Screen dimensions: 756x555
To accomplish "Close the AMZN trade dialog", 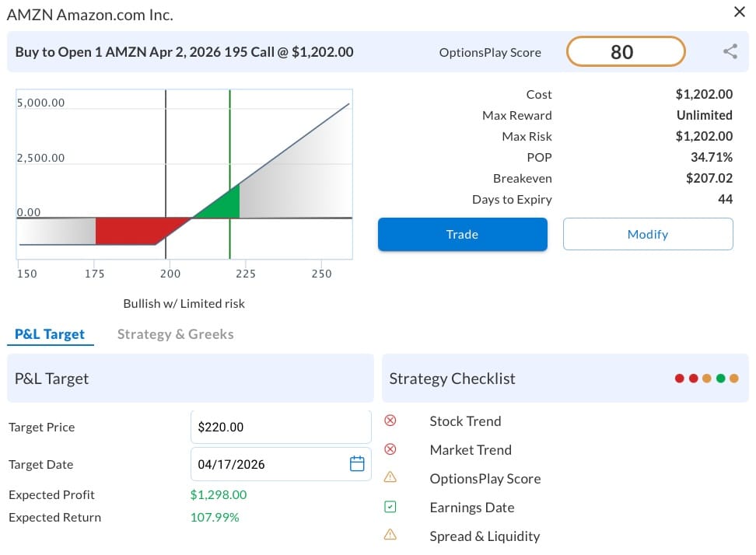I will (740, 12).
